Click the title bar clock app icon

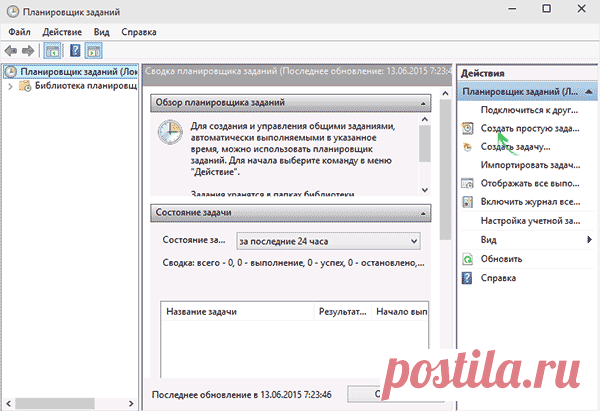(x=13, y=12)
